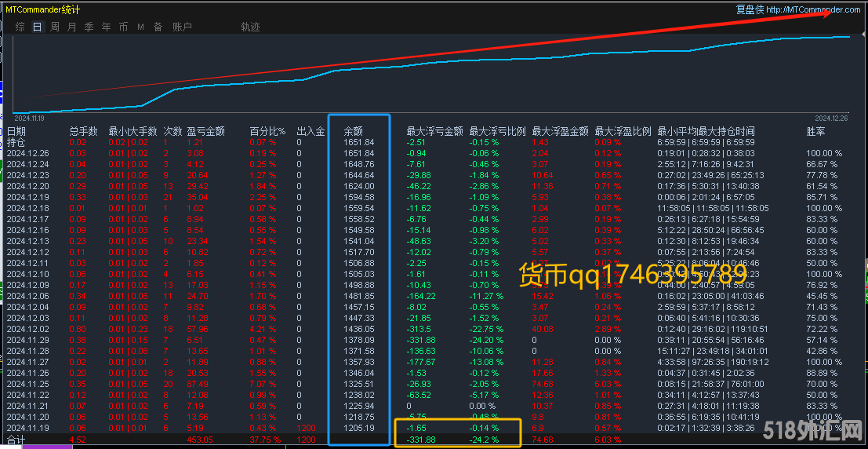The width and height of the screenshot is (868, 449).
Task: Click floating loss percent -11.27 %
Action: click(x=487, y=296)
